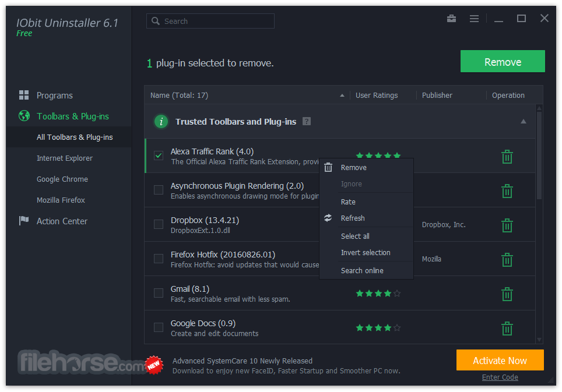Rate Google Docs using its stars

click(x=378, y=328)
